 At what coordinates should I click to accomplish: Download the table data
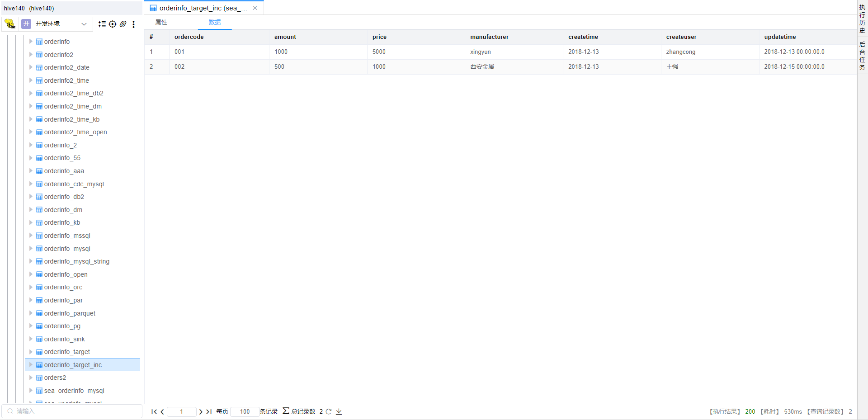coord(339,412)
